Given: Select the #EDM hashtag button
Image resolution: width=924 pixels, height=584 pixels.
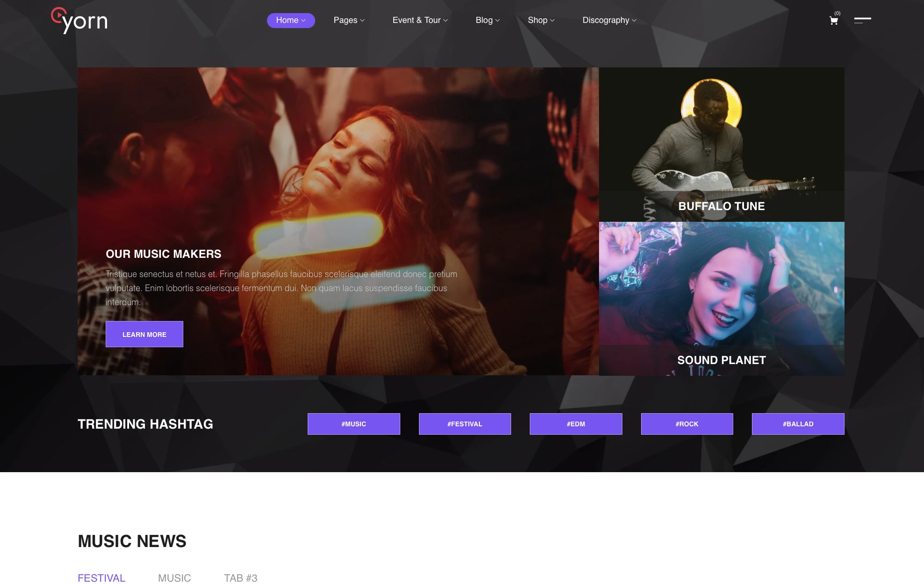Looking at the screenshot, I should (x=576, y=424).
